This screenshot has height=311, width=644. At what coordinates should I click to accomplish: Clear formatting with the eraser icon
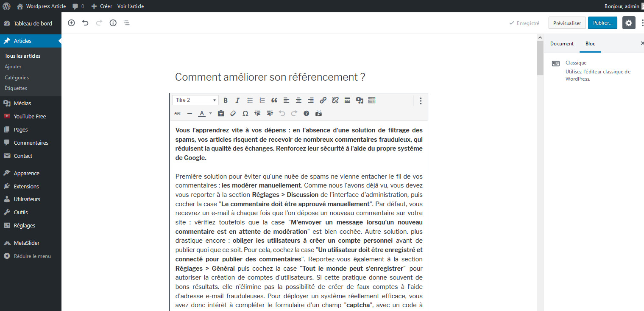click(233, 113)
